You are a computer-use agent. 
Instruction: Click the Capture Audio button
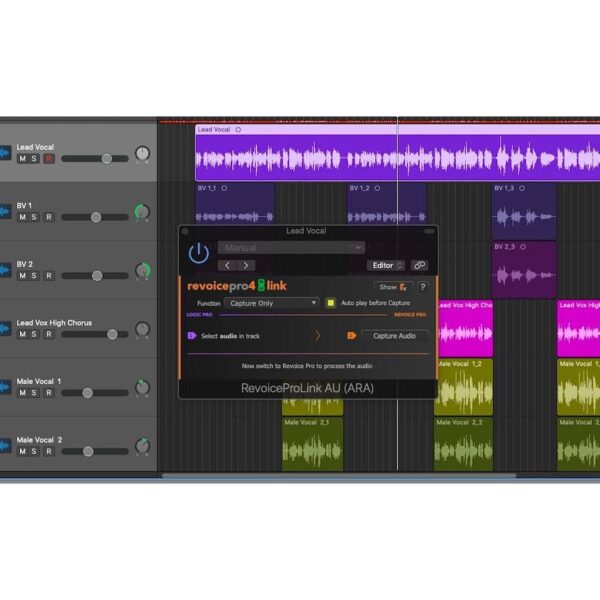395,336
